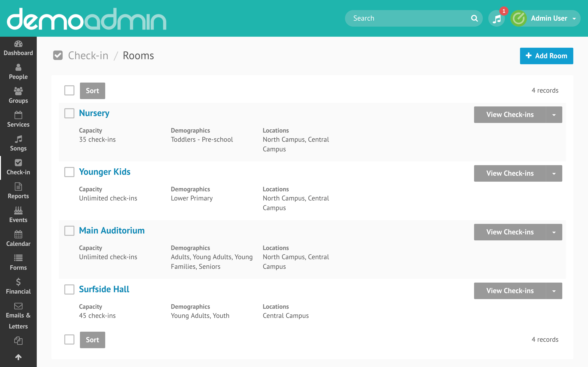The height and width of the screenshot is (367, 588).
Task: Open the Songs section
Action: 18,143
